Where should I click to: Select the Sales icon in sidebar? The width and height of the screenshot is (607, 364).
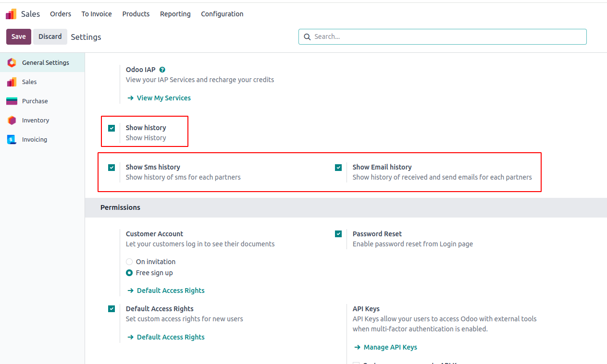pos(12,82)
